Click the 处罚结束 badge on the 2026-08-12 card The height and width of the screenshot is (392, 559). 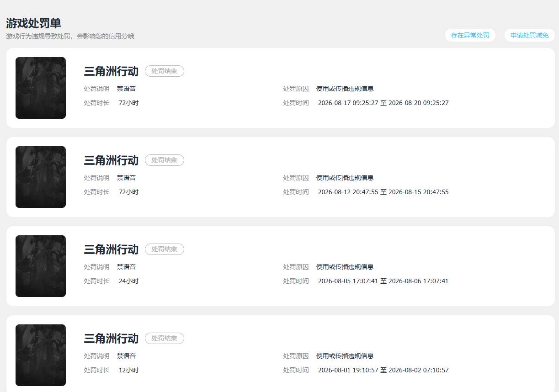click(x=165, y=160)
